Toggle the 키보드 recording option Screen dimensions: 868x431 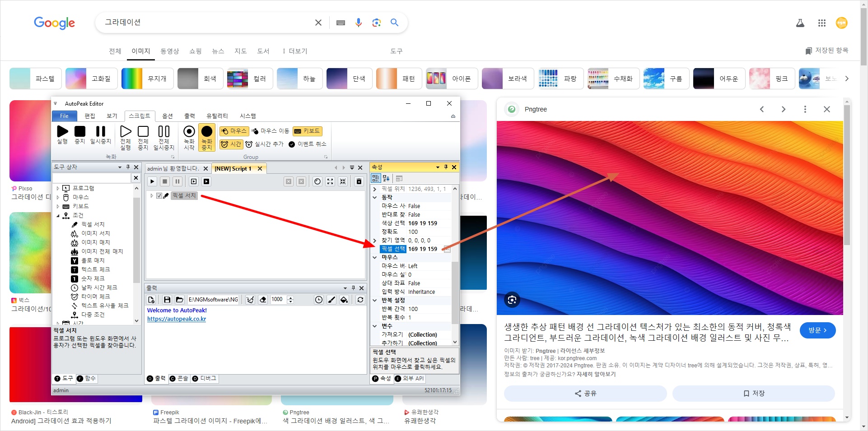click(307, 131)
